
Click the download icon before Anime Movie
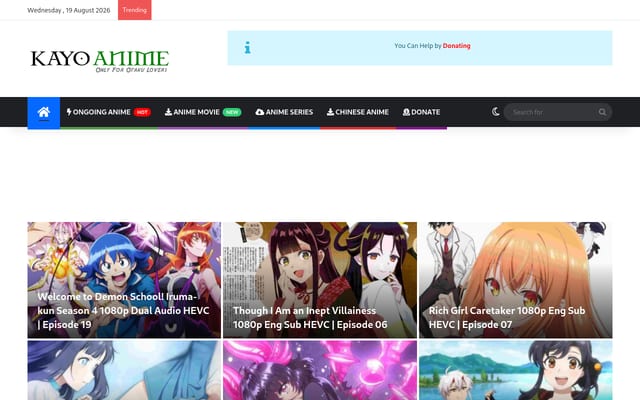pyautogui.click(x=168, y=112)
